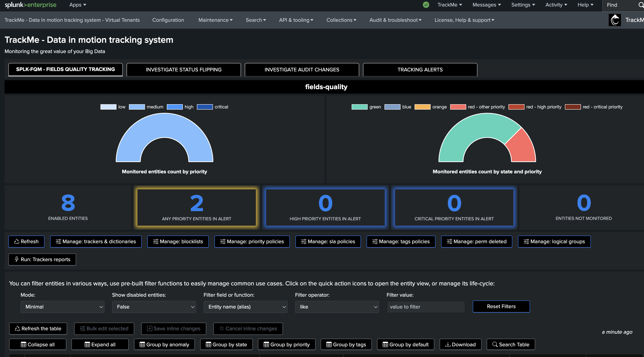Click the orange state legend swatch
The image size is (644, 357).
tap(422, 107)
